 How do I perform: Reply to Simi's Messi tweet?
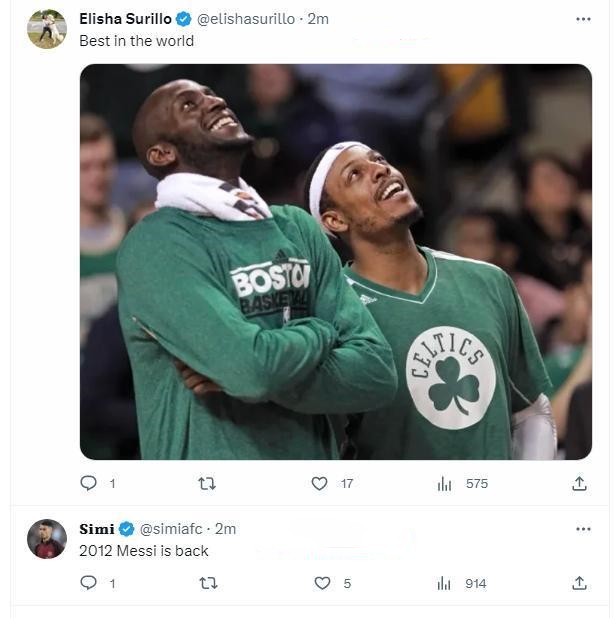click(89, 583)
